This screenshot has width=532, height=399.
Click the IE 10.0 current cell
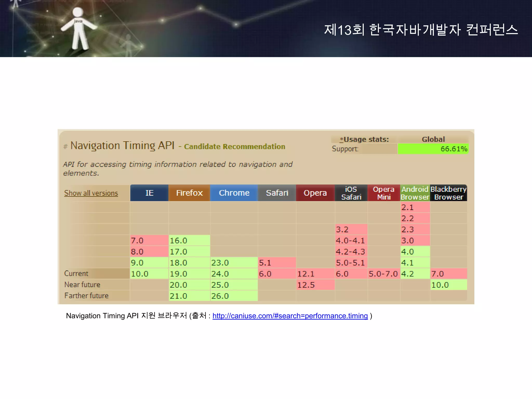tap(149, 274)
